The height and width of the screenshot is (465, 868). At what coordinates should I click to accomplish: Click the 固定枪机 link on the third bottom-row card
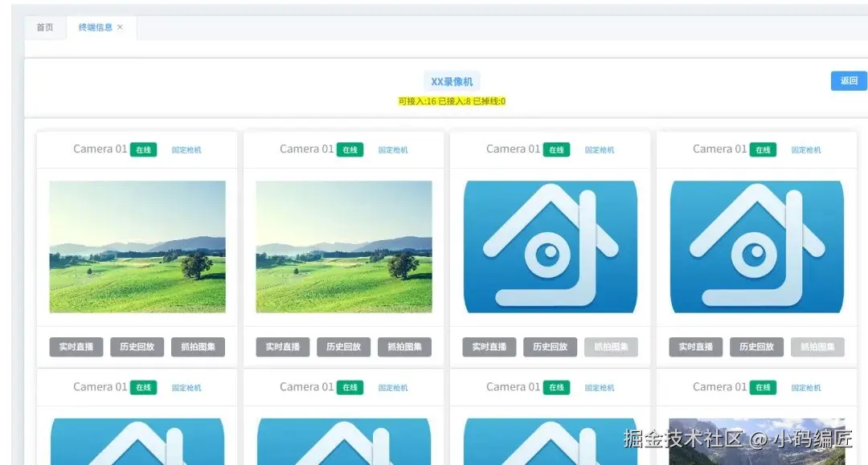click(600, 388)
